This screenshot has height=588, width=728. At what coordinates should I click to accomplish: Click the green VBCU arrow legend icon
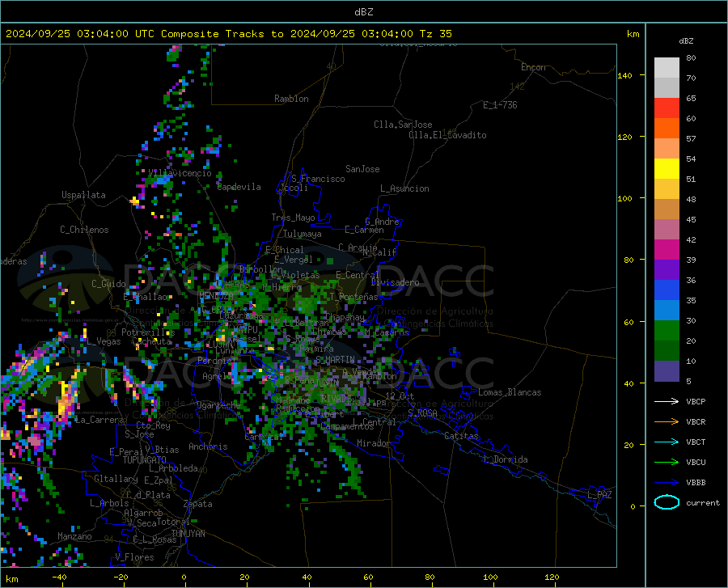coord(667,463)
